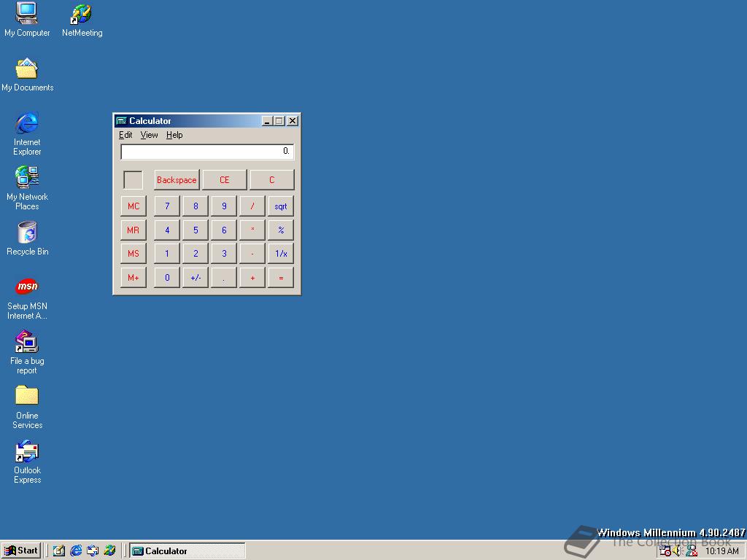Image resolution: width=747 pixels, height=560 pixels.
Task: Click the network users tray icon
Action: pyautogui.click(x=691, y=551)
